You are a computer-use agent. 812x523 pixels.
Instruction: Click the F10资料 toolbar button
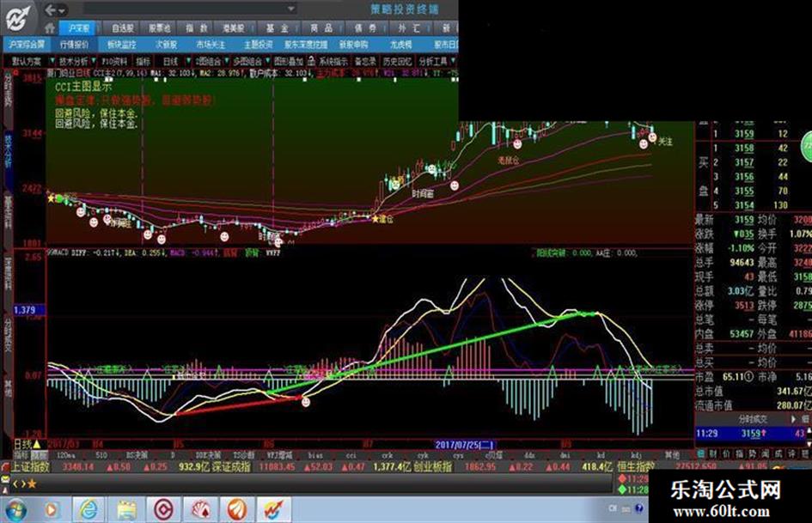tap(114, 61)
